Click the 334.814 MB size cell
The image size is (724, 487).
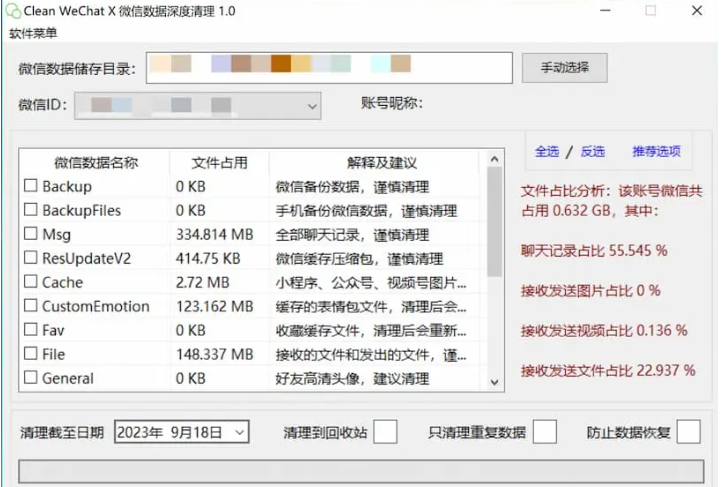(x=214, y=234)
